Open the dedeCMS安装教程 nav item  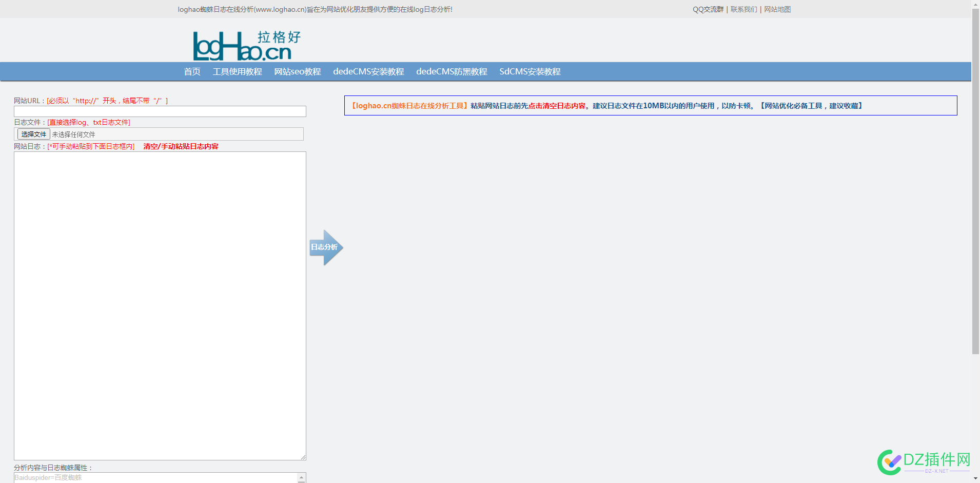[x=368, y=72]
